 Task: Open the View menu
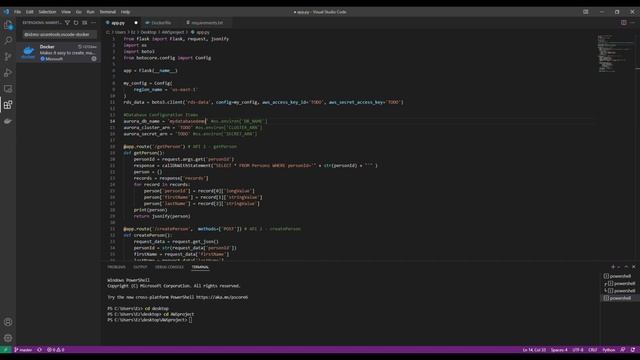pyautogui.click(x=66, y=12)
